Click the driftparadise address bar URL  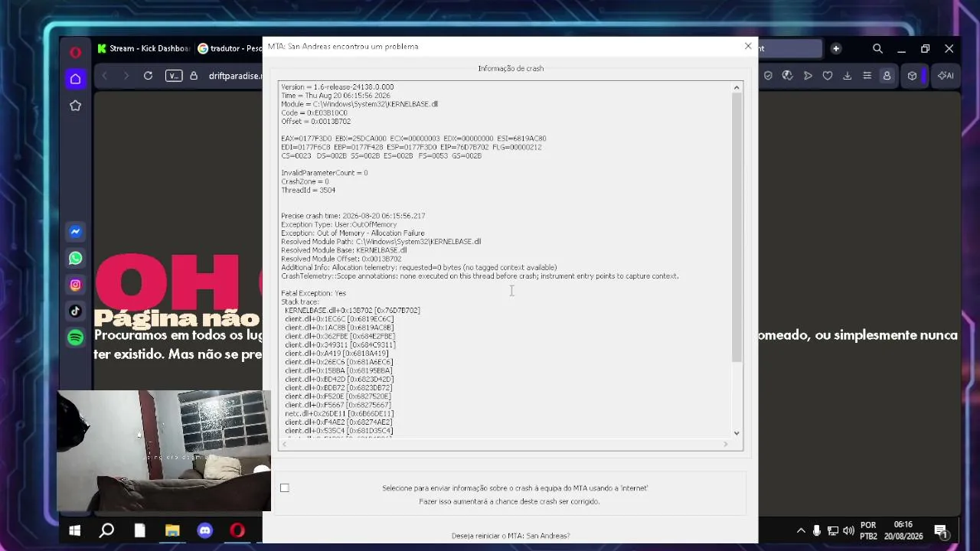pos(234,76)
